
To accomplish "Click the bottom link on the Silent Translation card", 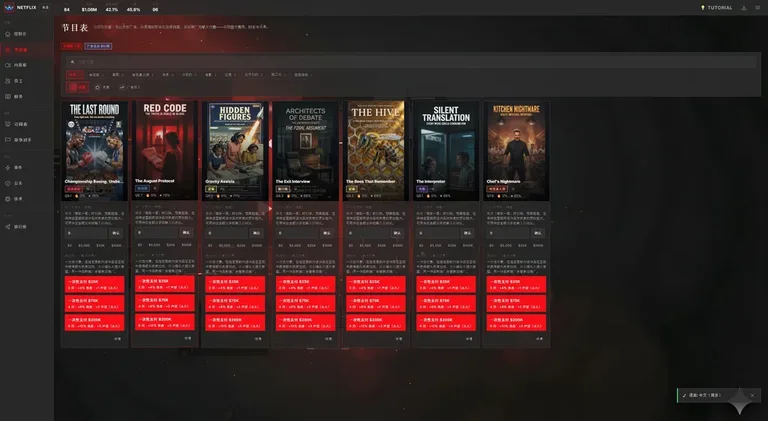I will (469, 339).
